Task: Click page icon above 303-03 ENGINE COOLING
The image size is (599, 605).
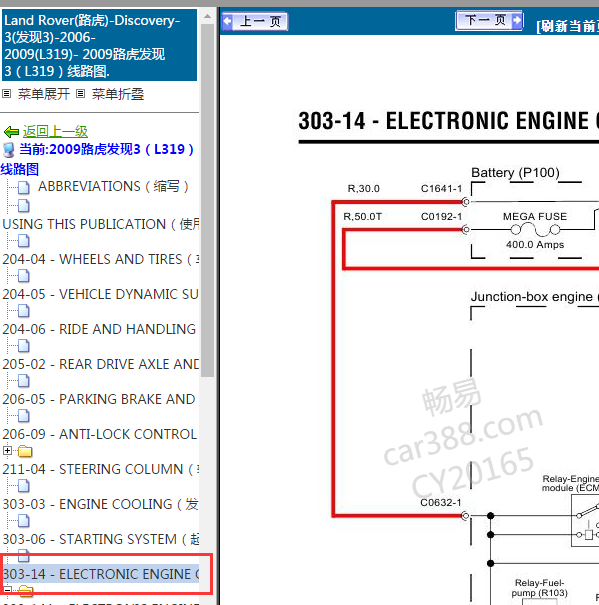Action: tap(24, 486)
